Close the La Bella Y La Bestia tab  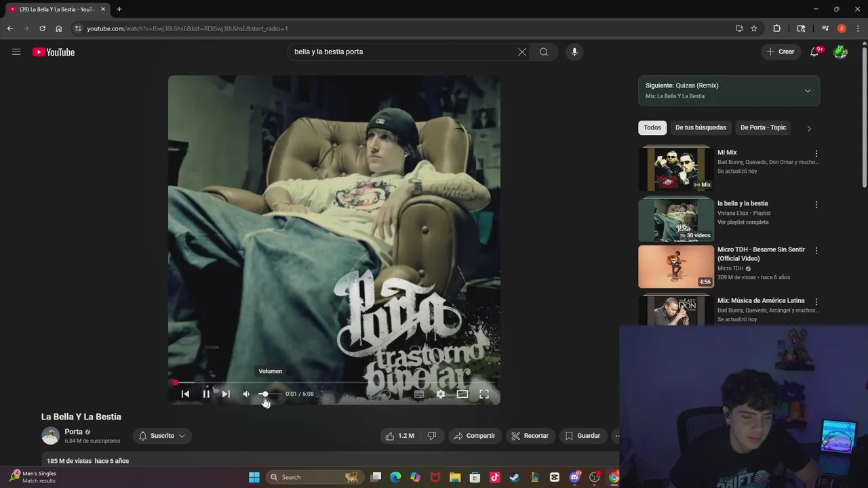103,9
